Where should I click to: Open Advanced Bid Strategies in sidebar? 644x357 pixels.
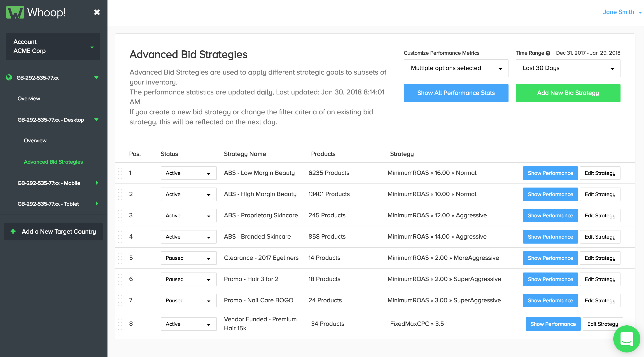click(53, 162)
